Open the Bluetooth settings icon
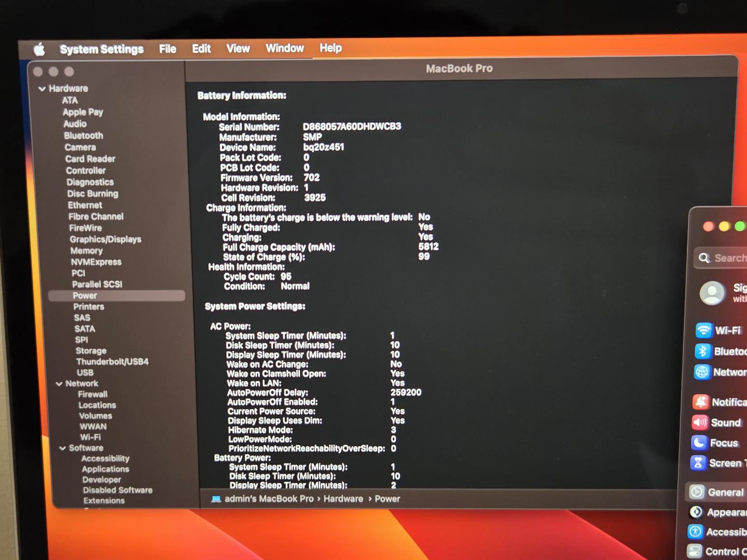The width and height of the screenshot is (747, 560). [702, 351]
